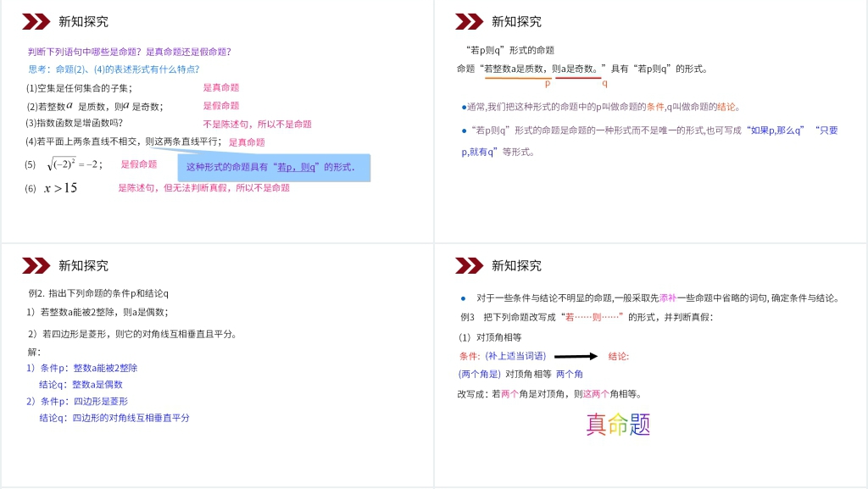This screenshot has height=489, width=868.
Task: Click the red chevron icon on the bottom-left slide
Action: click(x=36, y=266)
